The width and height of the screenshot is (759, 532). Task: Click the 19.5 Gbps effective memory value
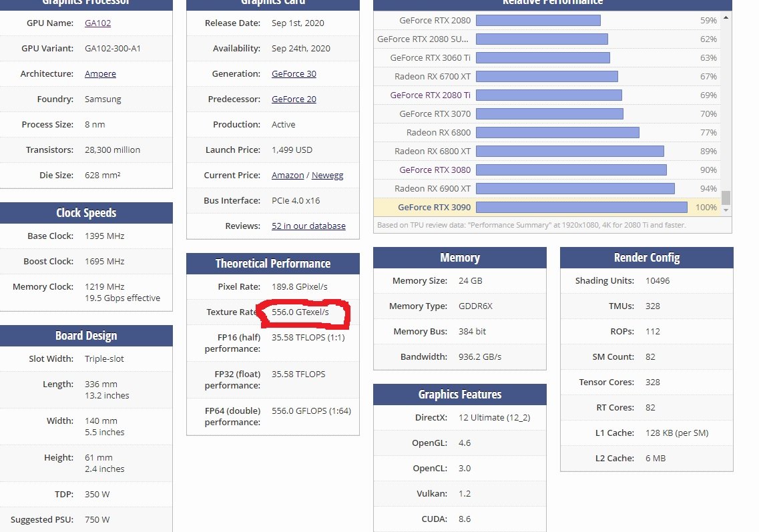(x=122, y=298)
